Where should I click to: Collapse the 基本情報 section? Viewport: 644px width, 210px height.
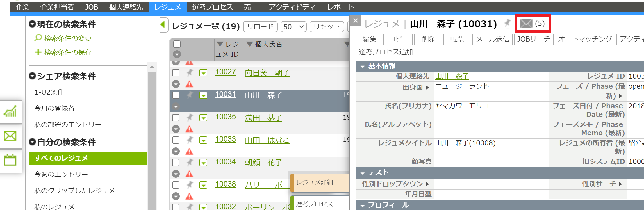[x=363, y=66]
